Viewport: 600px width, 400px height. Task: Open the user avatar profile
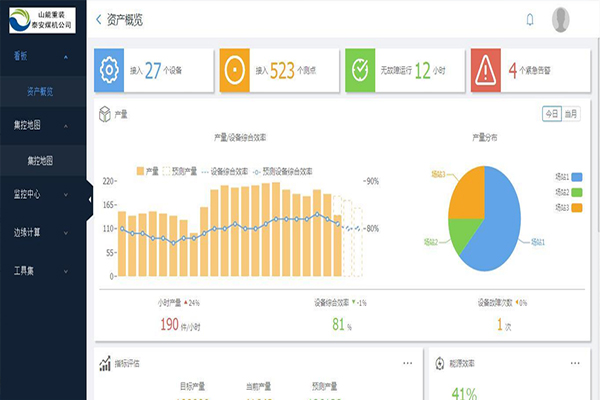561,19
